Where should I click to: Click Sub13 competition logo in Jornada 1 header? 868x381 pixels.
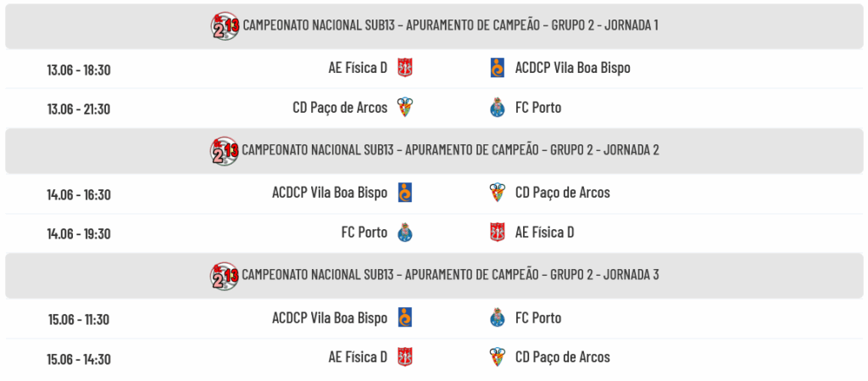click(x=225, y=25)
